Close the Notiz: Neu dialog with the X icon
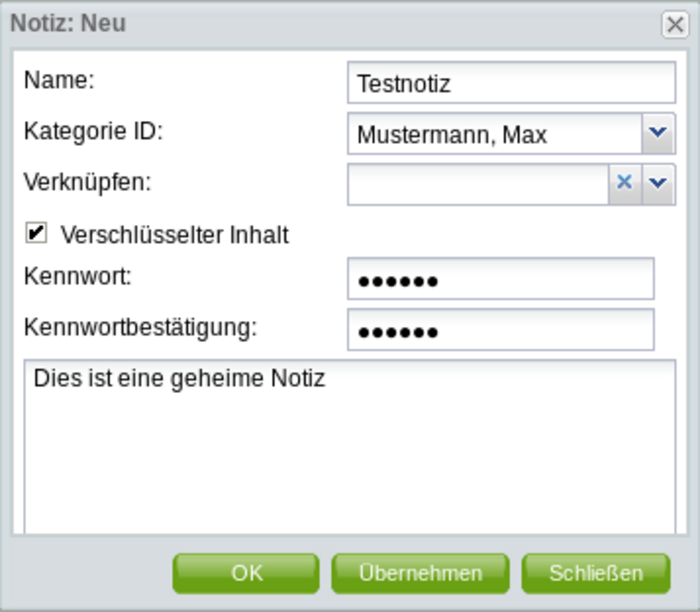The width and height of the screenshot is (700, 612). (675, 25)
